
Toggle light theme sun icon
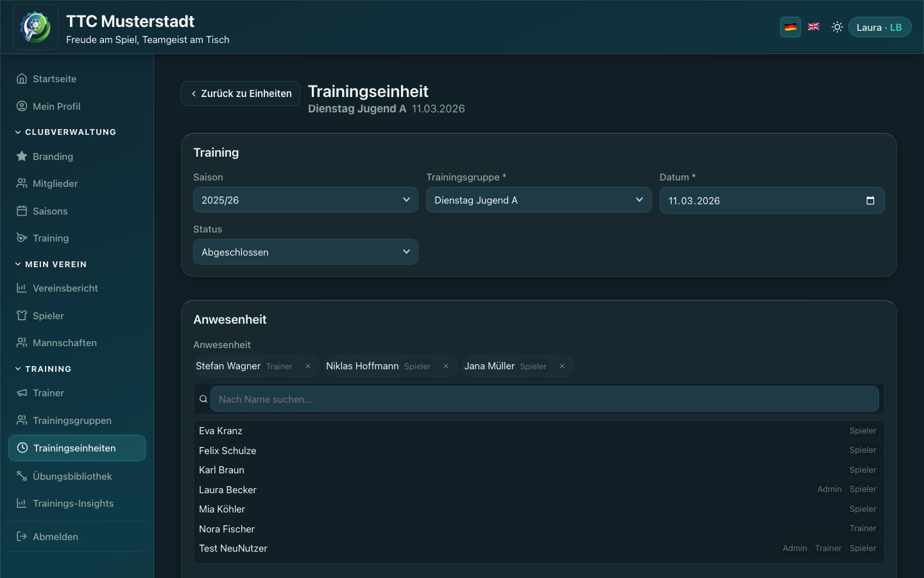click(837, 27)
